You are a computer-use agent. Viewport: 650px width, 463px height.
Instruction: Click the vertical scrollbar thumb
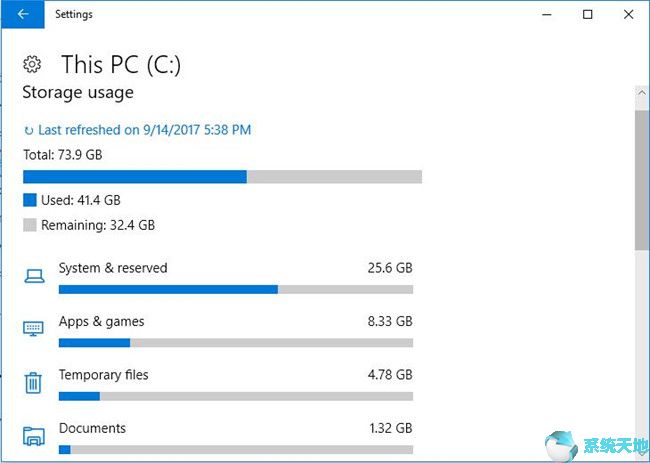click(642, 180)
